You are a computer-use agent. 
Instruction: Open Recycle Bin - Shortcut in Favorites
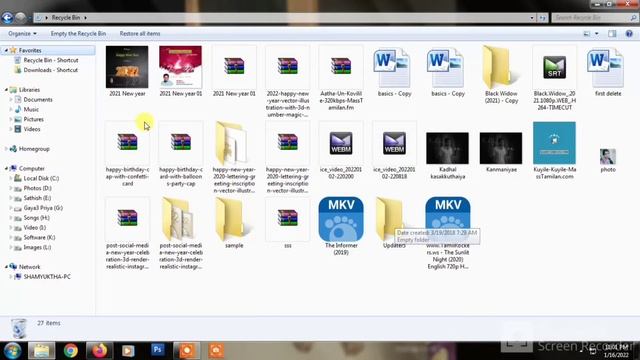click(x=51, y=60)
